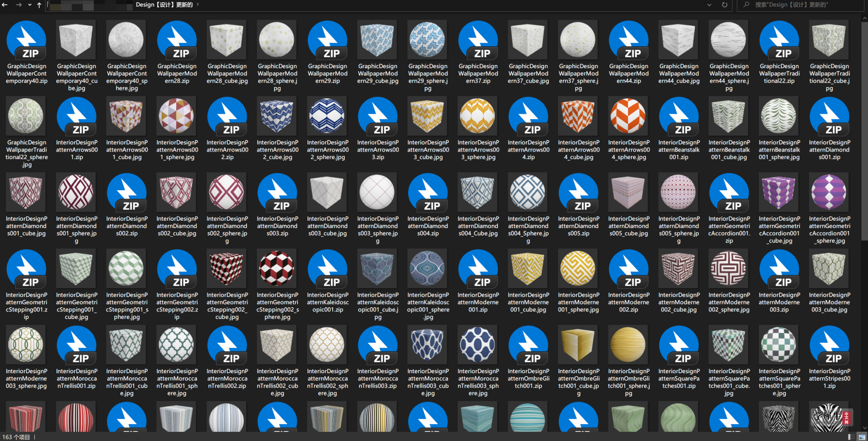
Task: Select Modern29_sphere.jpg blue thumbnail
Action: [x=428, y=40]
